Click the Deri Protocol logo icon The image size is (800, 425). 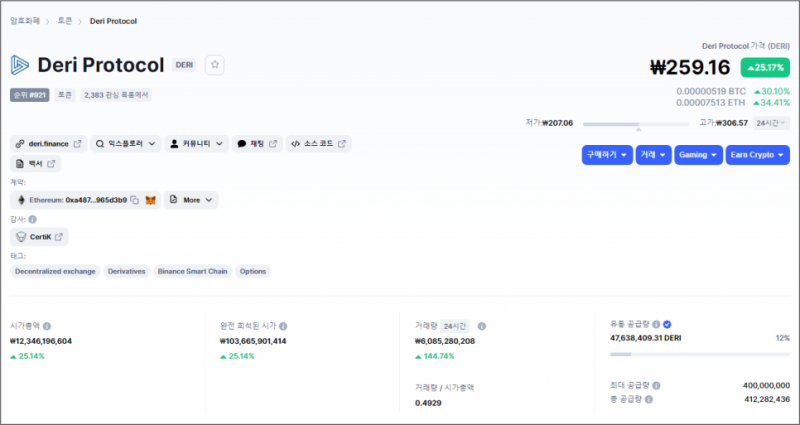[20, 65]
